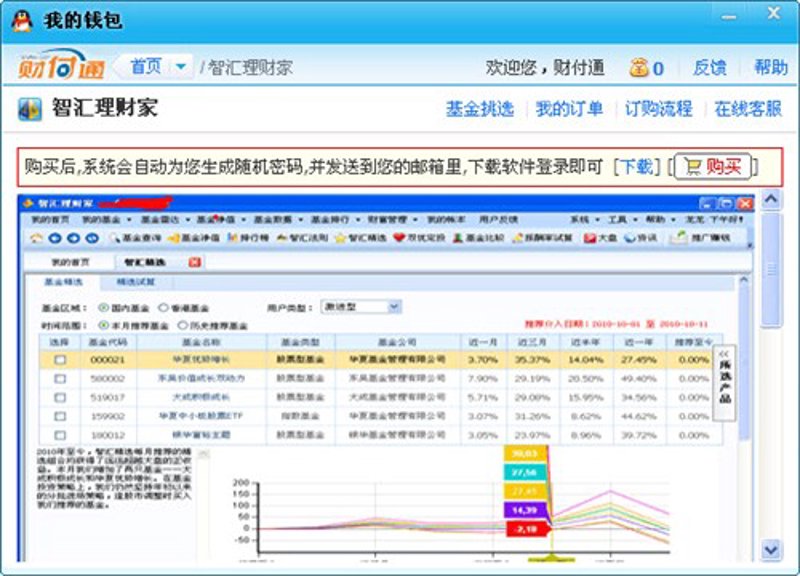Viewport: 800px width, 576px height.
Task: Open 大盘 toolbar tool
Action: coord(600,238)
